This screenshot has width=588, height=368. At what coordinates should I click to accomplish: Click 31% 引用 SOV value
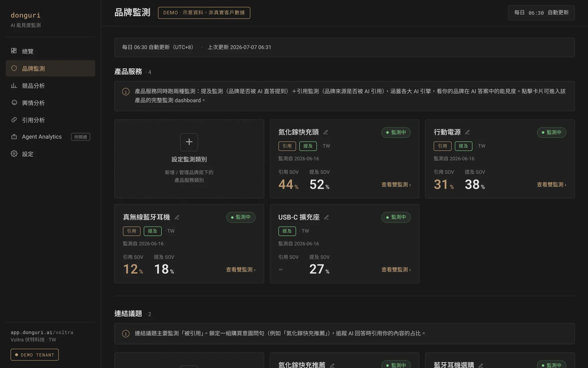[444, 185]
